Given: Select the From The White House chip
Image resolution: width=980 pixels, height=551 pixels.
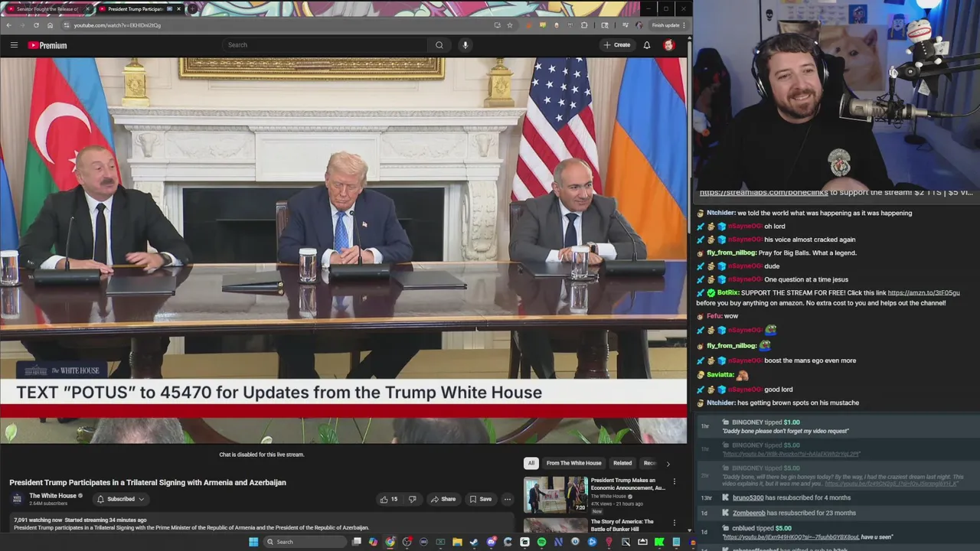Looking at the screenshot, I should pyautogui.click(x=573, y=463).
